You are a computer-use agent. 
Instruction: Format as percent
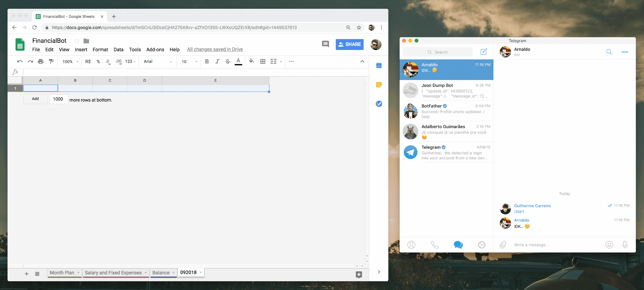(x=98, y=61)
